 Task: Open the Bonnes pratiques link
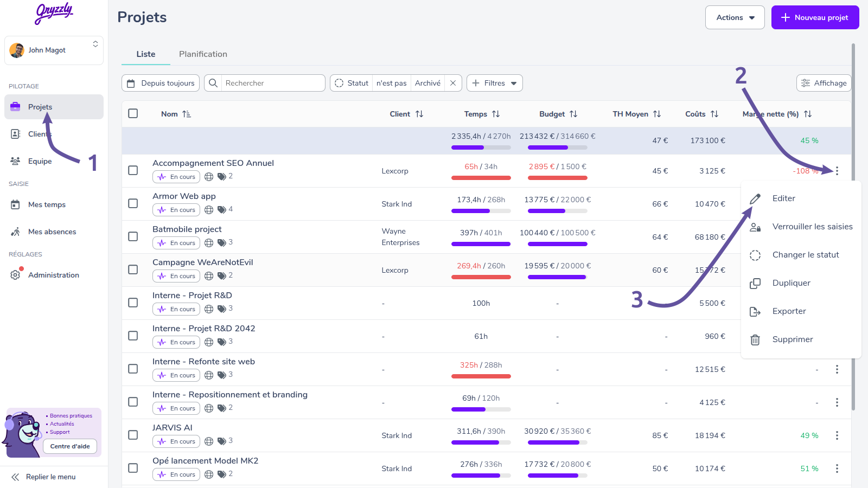click(71, 416)
